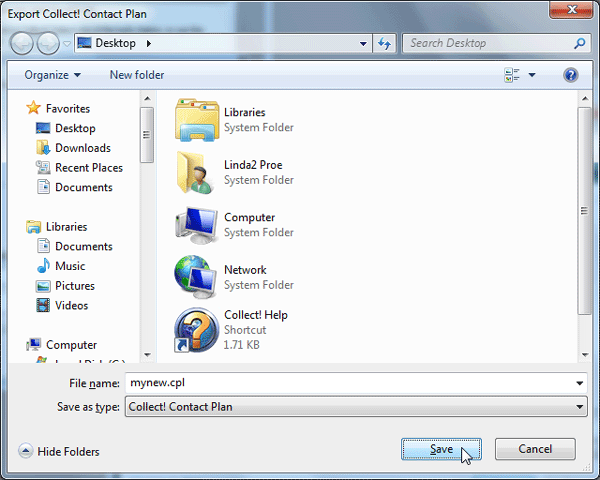This screenshot has width=600, height=480.
Task: Open help with the question mark icon
Action: click(x=571, y=75)
